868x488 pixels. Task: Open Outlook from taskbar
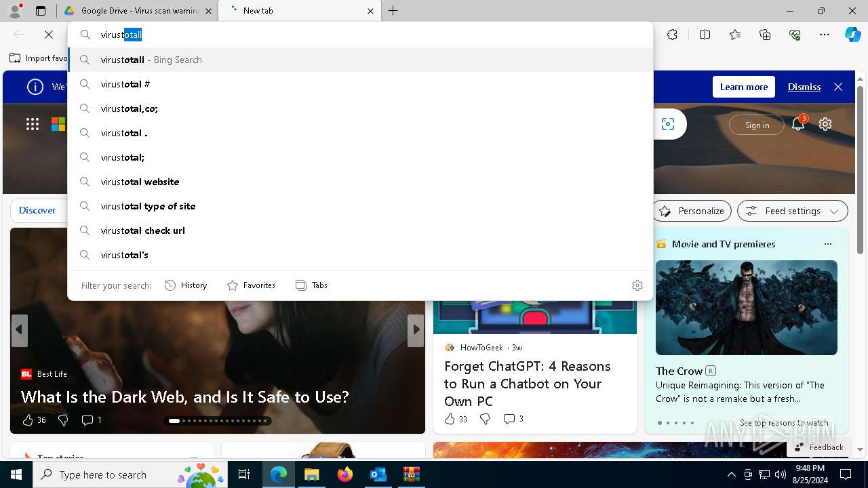pos(378,474)
